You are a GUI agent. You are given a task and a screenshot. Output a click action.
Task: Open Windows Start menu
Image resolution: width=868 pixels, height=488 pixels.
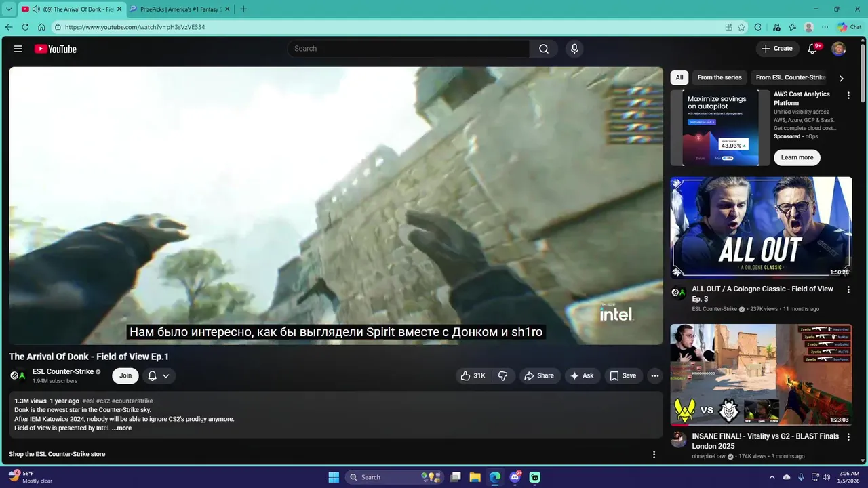tap(334, 477)
